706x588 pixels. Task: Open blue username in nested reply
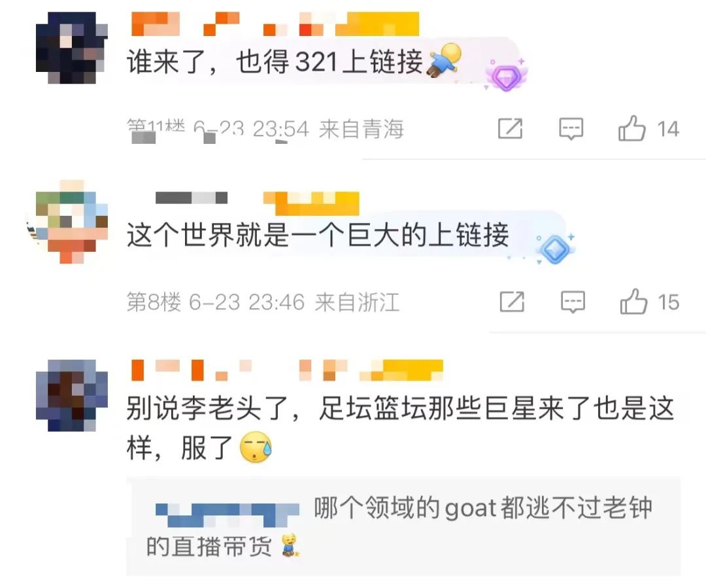click(x=227, y=515)
